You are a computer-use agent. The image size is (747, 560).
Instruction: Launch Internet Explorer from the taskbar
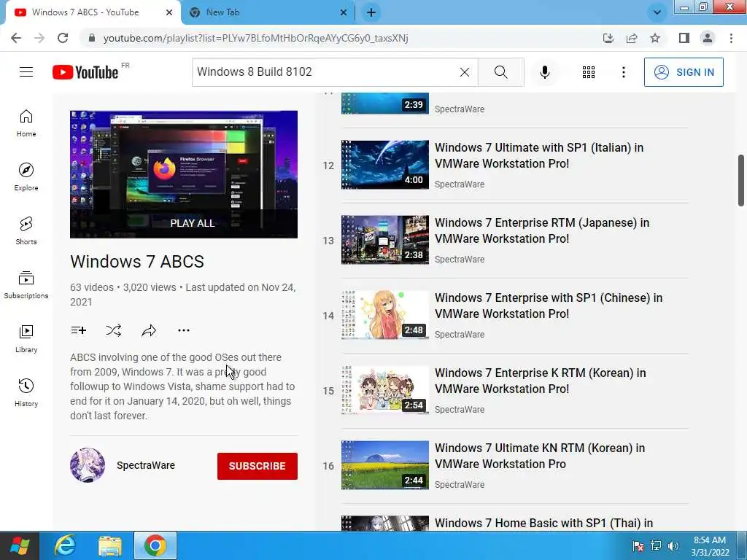[x=64, y=545]
